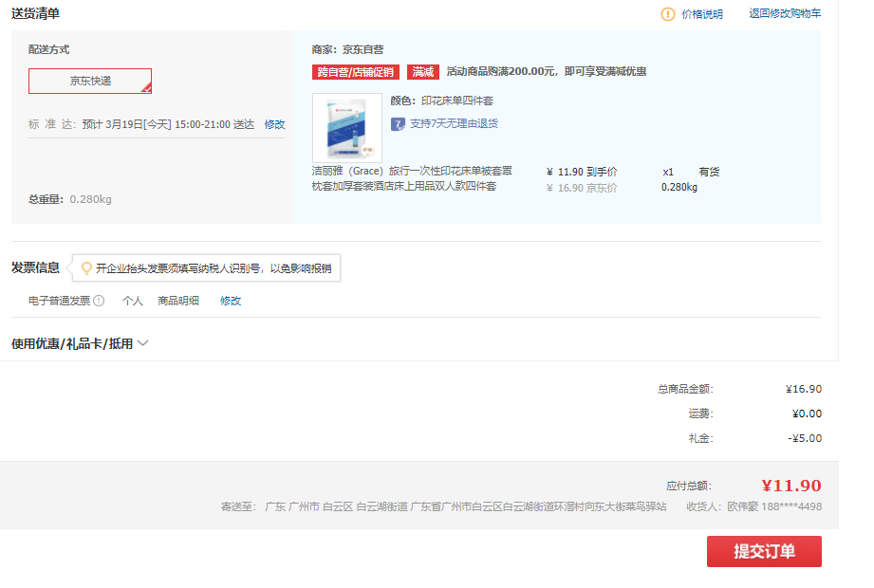
Task: Click the 商品明细 invoice content label
Action: (178, 301)
